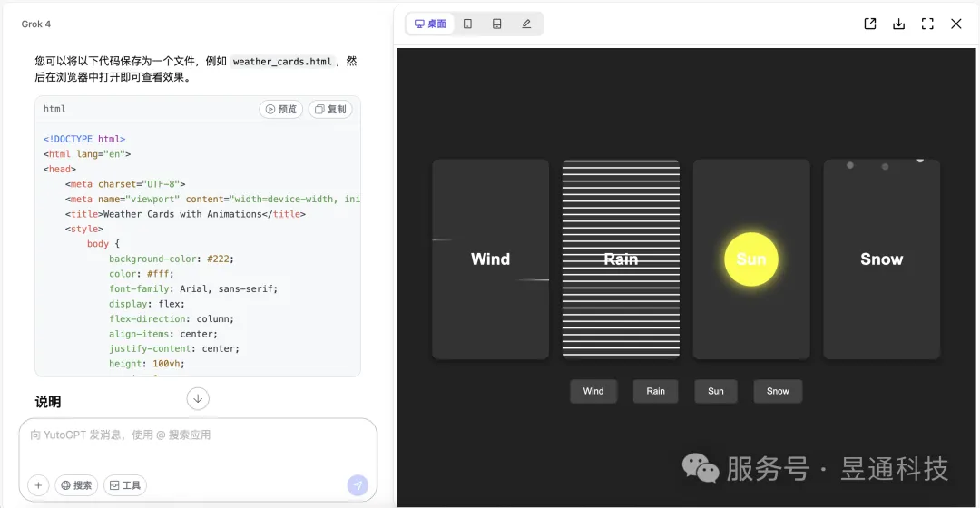Click the Sun button below the cards

coord(716,391)
